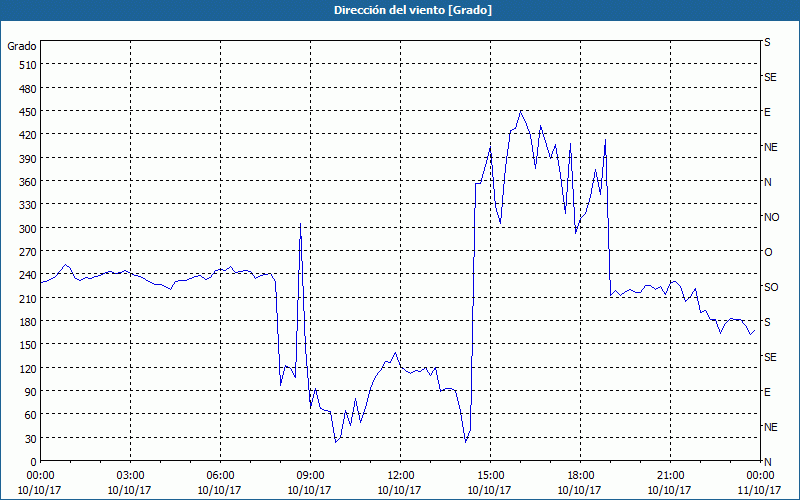Select the 180 value on the degree axis

tap(28, 322)
